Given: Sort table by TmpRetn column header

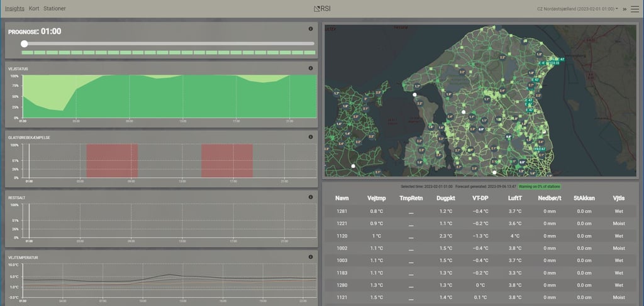Looking at the screenshot, I should click(x=411, y=198).
